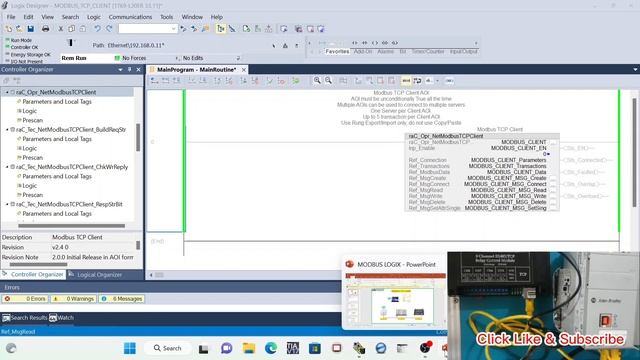Screen dimensions: 640x360
Task: Open the Inp_Enable value dropdown arrow
Action: [548, 154]
